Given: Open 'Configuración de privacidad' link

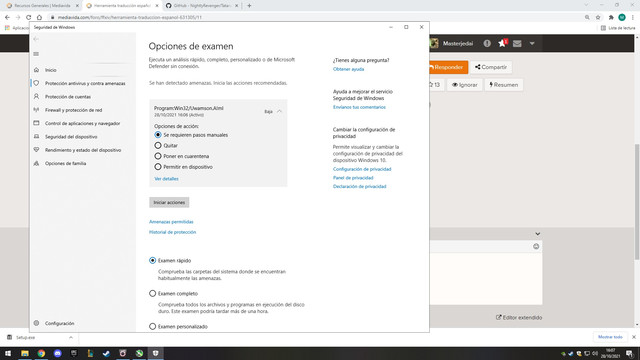Looking at the screenshot, I should point(362,169).
